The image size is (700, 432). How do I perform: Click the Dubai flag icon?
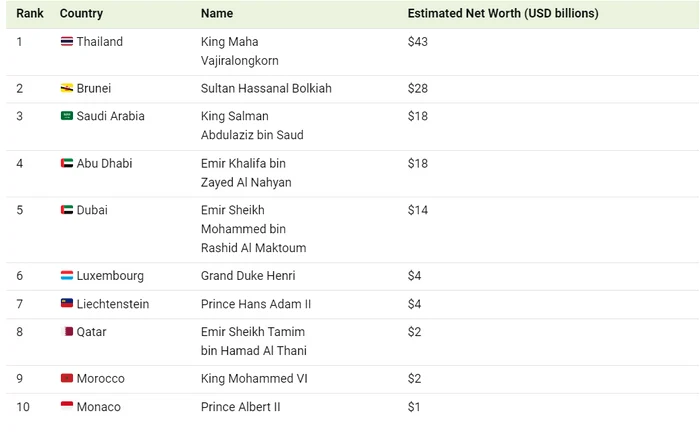(x=67, y=210)
